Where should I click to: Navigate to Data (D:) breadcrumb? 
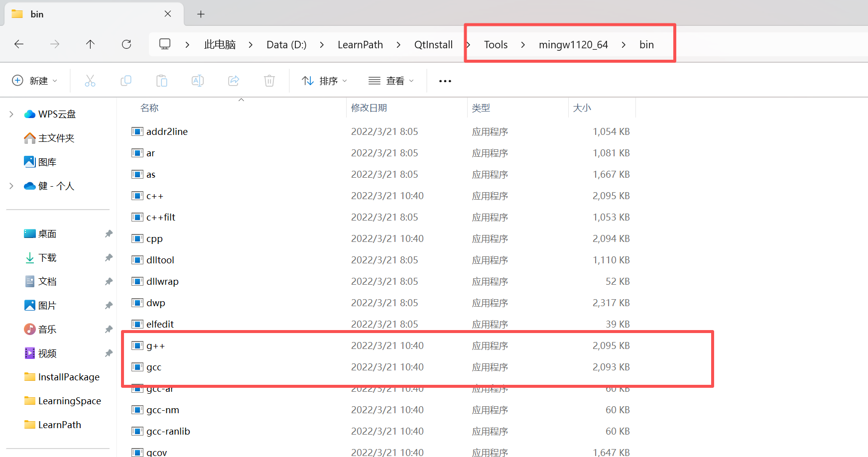click(286, 45)
